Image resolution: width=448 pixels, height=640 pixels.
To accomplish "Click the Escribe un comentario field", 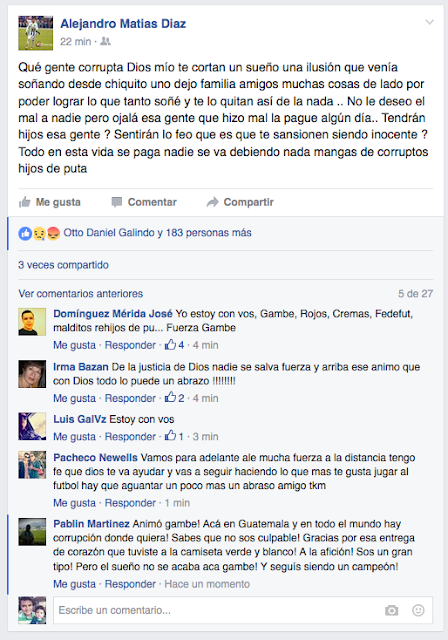I will [x=243, y=610].
